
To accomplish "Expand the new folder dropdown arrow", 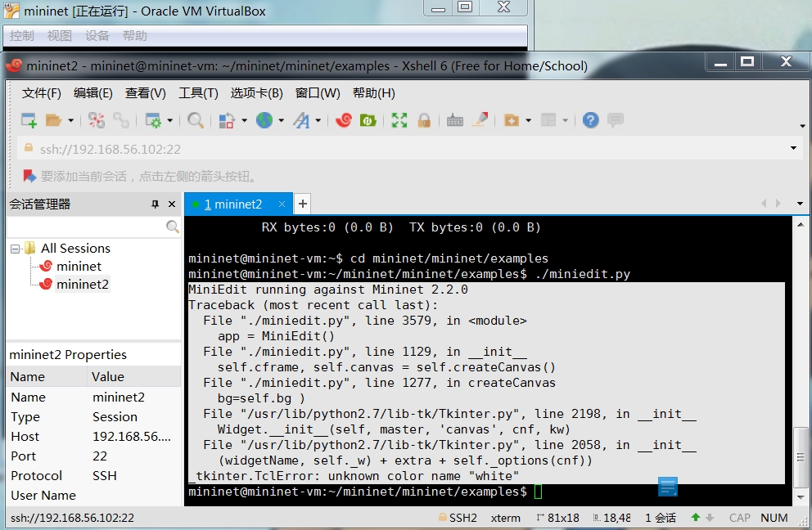I will pos(528,120).
